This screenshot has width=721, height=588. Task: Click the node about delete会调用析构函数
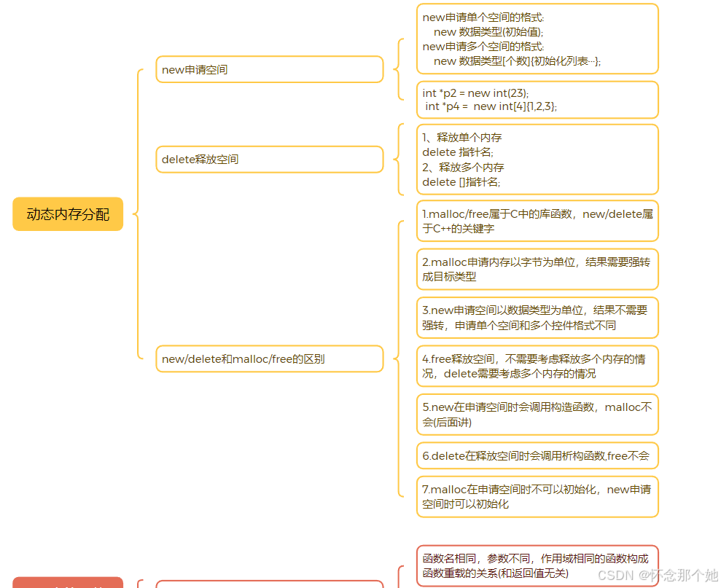tap(537, 455)
